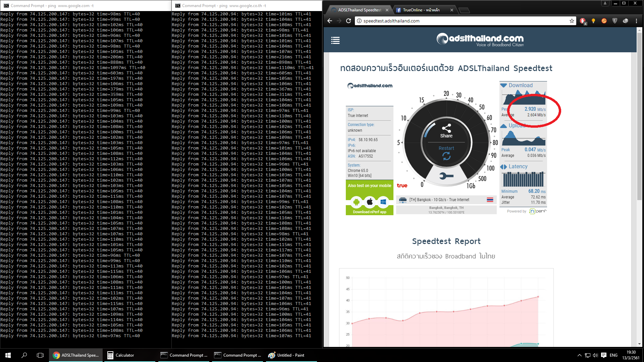Click the orange round extension icon

pyautogui.click(x=604, y=21)
